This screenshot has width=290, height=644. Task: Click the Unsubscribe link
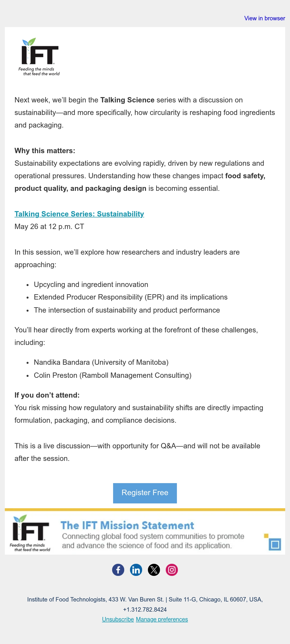click(118, 619)
